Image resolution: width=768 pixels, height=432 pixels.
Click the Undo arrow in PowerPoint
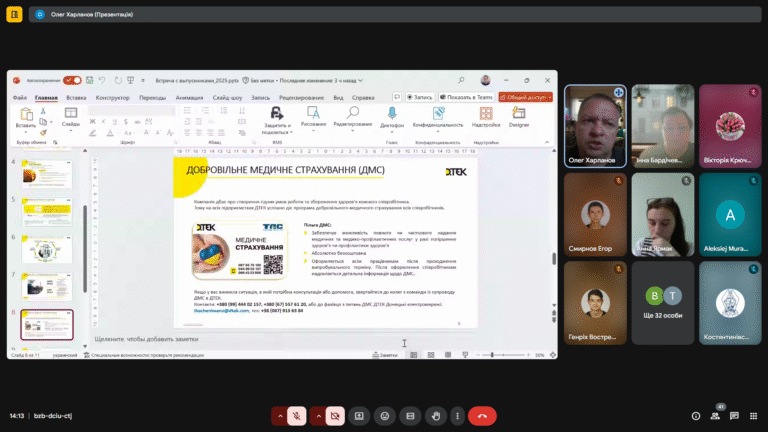click(102, 80)
